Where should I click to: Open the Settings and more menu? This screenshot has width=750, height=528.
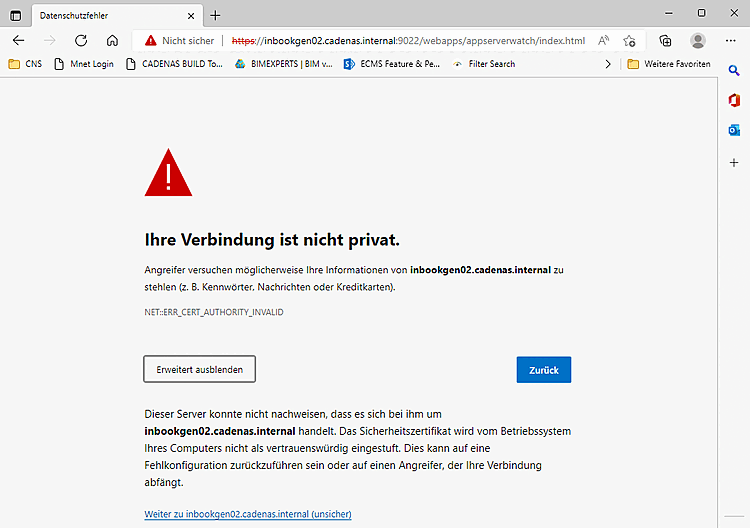(730, 41)
